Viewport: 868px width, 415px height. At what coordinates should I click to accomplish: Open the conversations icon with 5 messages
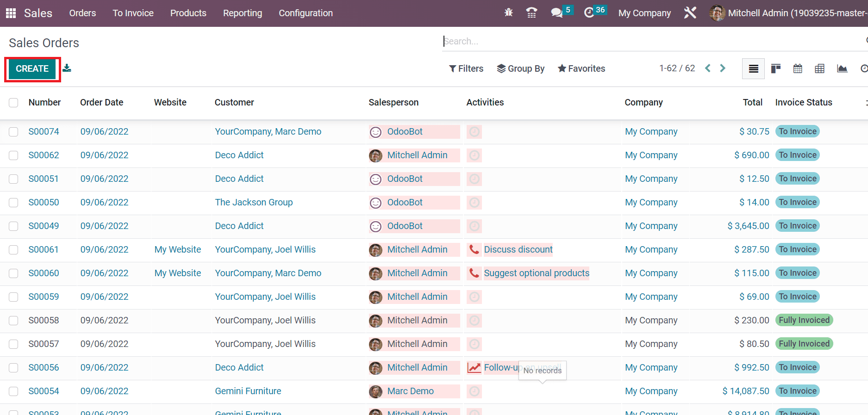tap(557, 13)
